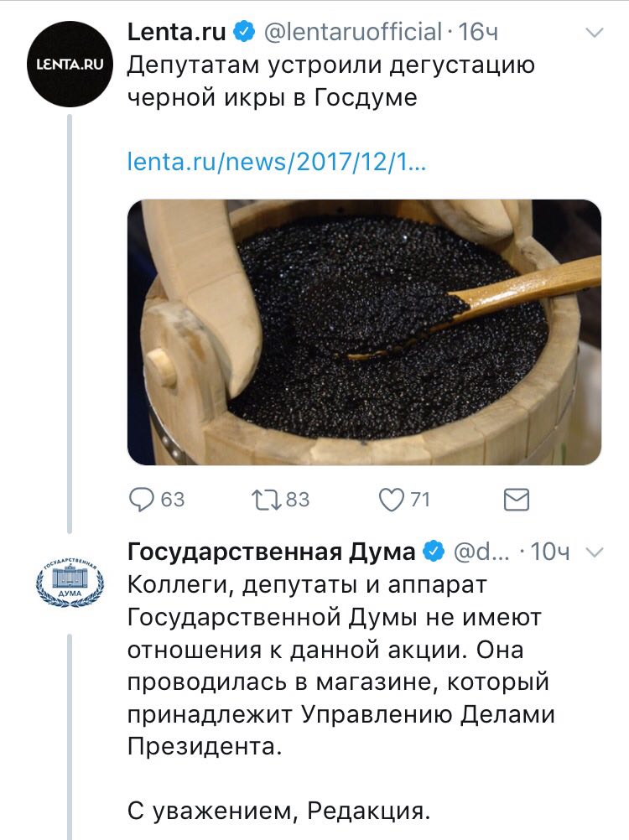The width and height of the screenshot is (629, 840).
Task: Open tweet text about дегустацию черной икры
Action: tap(330, 80)
